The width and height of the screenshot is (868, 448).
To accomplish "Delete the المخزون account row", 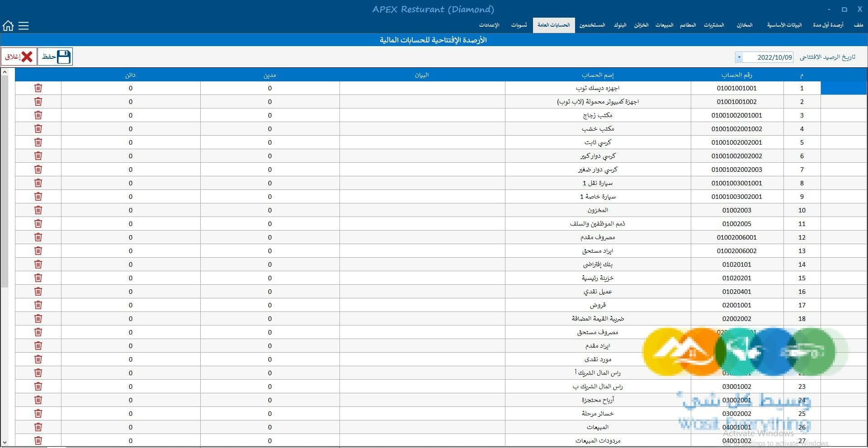I will (x=38, y=210).
